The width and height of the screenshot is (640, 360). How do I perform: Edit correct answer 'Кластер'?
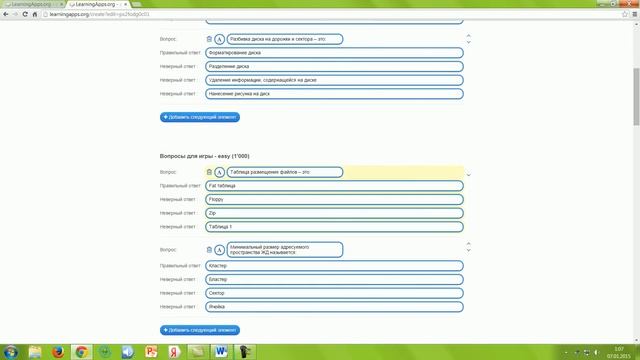click(x=334, y=266)
